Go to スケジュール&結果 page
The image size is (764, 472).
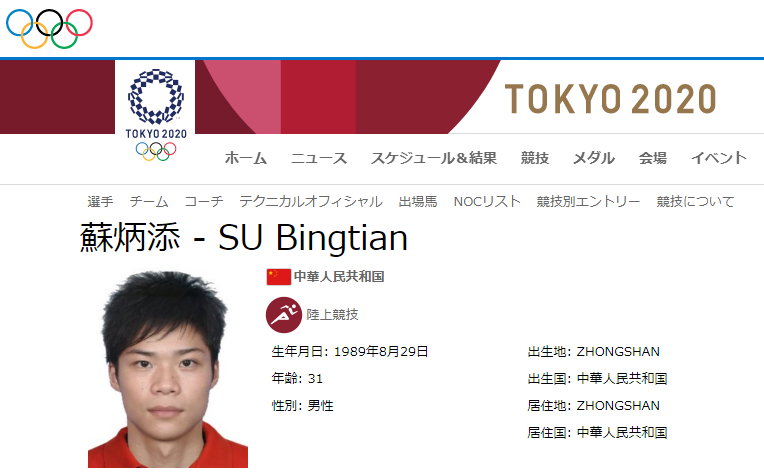[434, 158]
